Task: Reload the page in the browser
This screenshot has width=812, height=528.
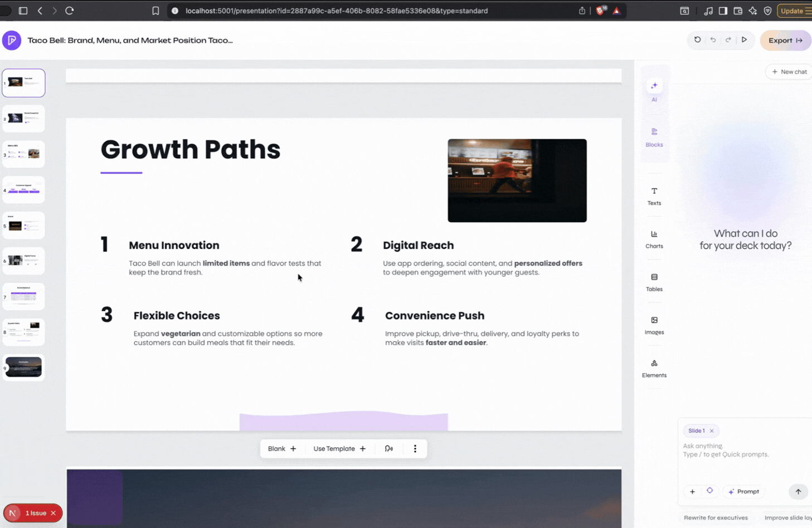Action: click(x=70, y=11)
